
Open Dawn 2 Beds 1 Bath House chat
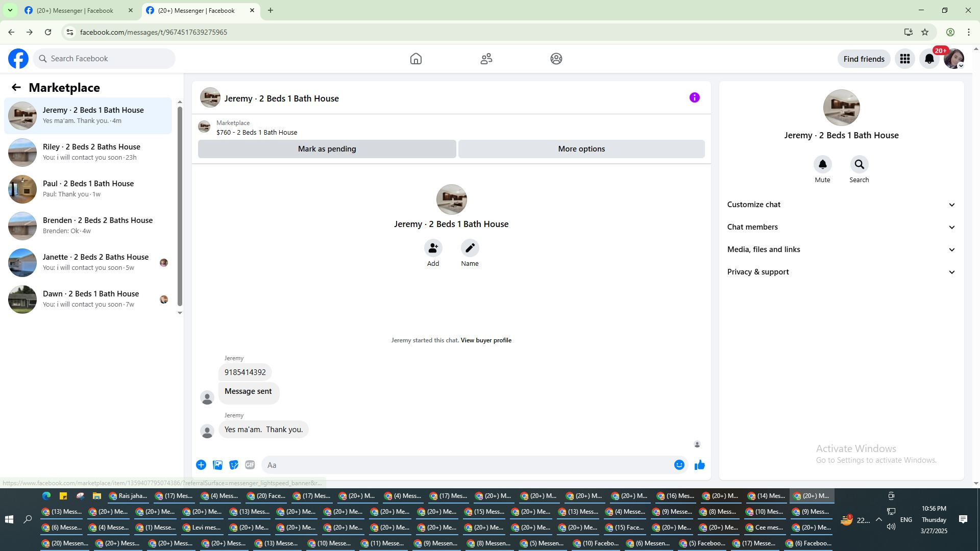(88, 299)
